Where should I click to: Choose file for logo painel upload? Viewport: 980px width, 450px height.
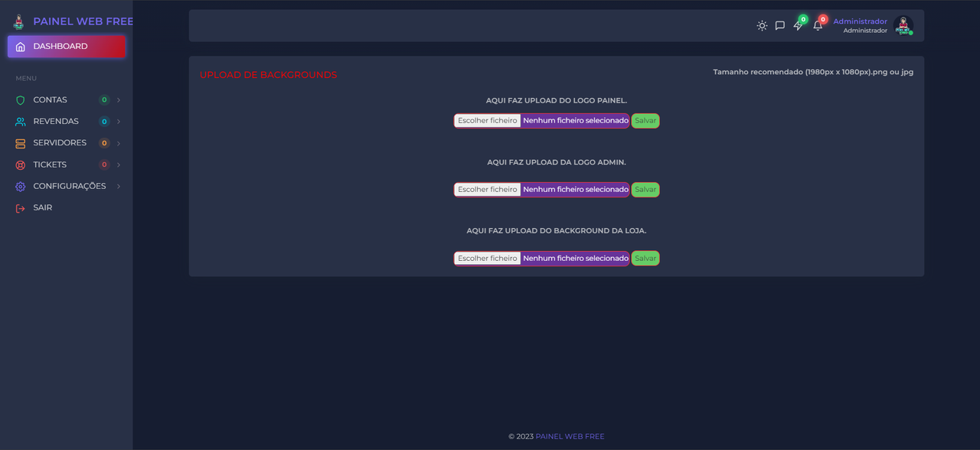[488, 121]
